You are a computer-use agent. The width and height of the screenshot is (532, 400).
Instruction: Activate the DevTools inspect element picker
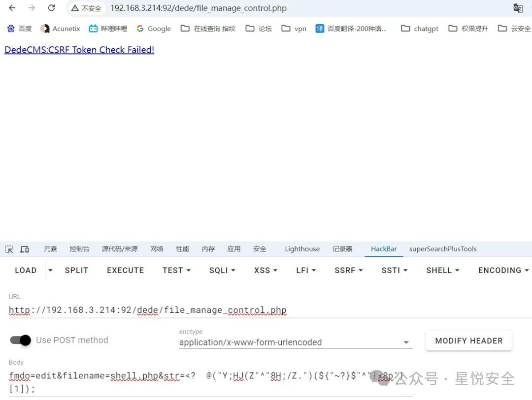(9, 249)
